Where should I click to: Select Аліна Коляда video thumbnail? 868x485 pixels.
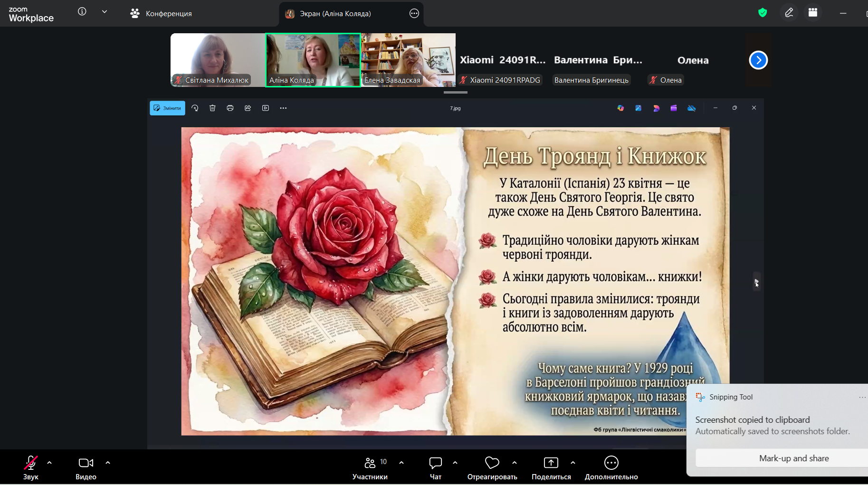click(313, 60)
